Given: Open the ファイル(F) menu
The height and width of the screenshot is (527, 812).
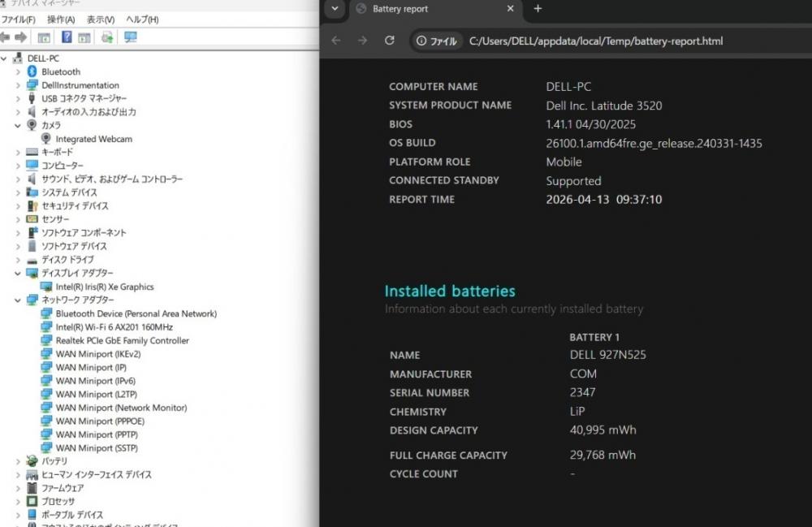Looking at the screenshot, I should point(18,19).
